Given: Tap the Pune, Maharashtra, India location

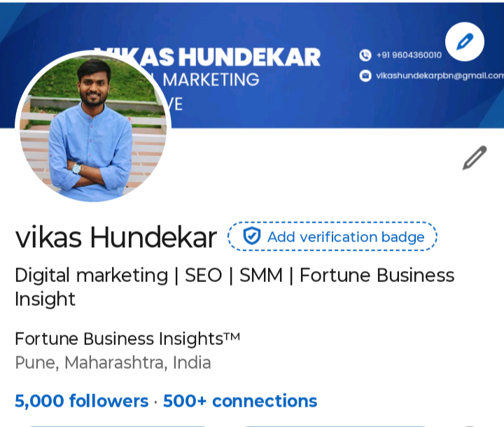Looking at the screenshot, I should point(113,363).
